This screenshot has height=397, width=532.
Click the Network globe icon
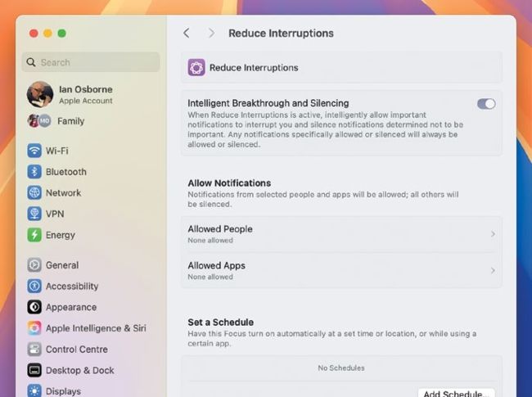(x=34, y=192)
